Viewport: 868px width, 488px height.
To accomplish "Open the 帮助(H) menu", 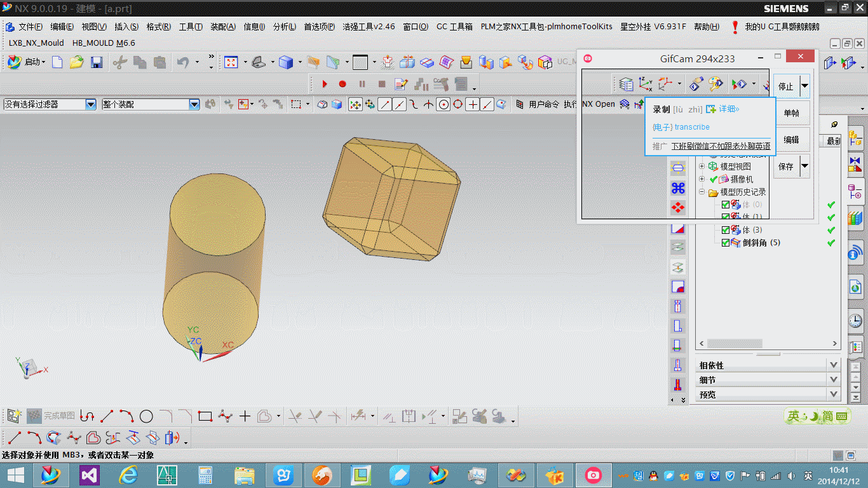I will coord(707,27).
